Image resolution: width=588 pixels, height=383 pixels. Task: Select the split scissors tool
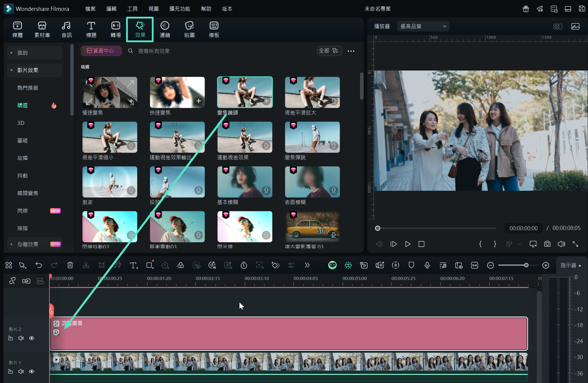point(86,265)
